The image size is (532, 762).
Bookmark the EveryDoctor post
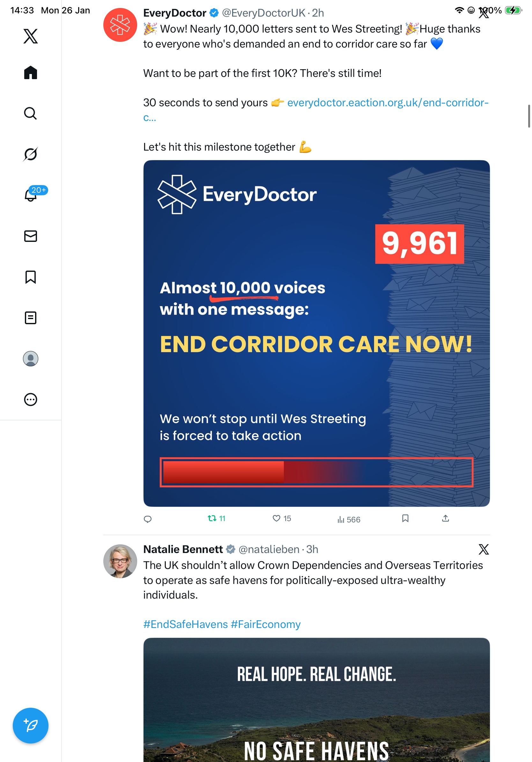pos(405,519)
